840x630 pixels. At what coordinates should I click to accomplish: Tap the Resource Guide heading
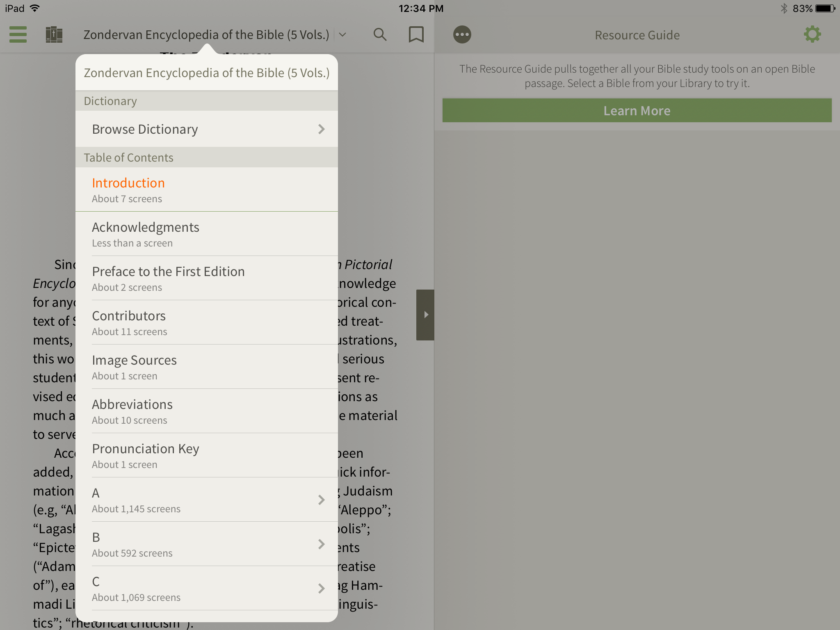click(637, 35)
